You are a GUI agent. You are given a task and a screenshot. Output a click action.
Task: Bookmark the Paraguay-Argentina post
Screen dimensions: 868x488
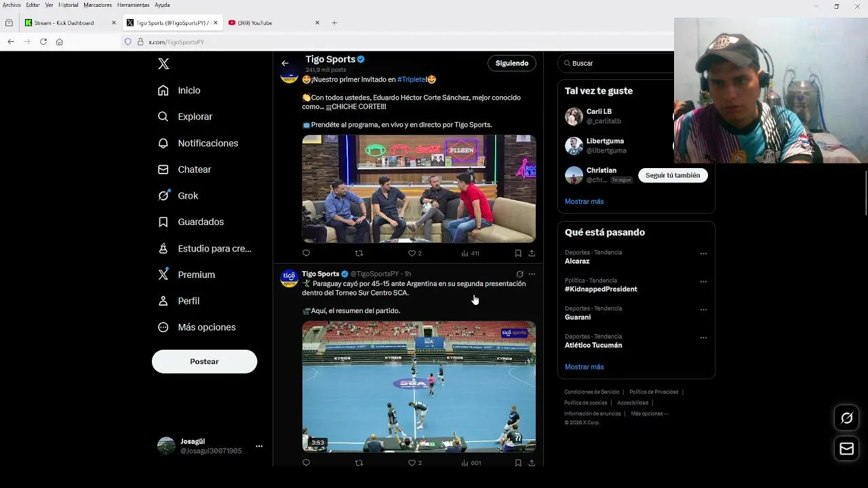pos(518,463)
